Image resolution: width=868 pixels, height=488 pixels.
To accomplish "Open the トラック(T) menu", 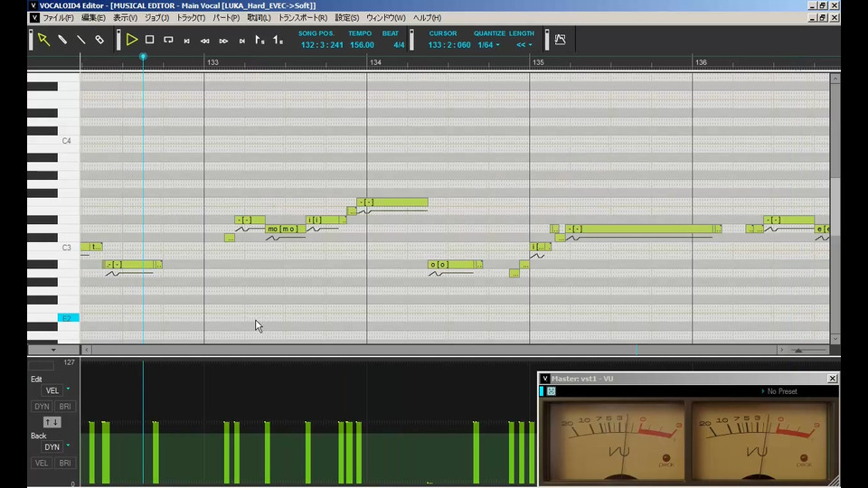I will pyautogui.click(x=191, y=18).
